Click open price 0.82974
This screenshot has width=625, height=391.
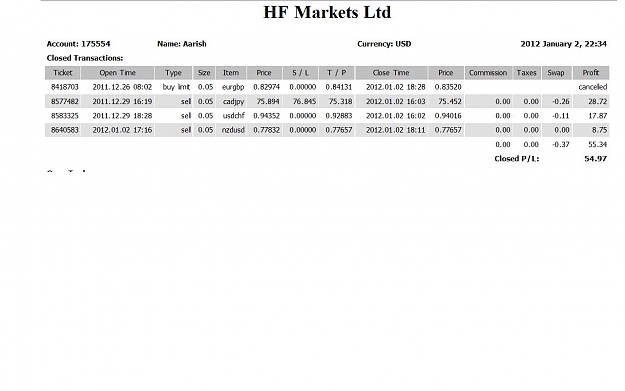(267, 87)
